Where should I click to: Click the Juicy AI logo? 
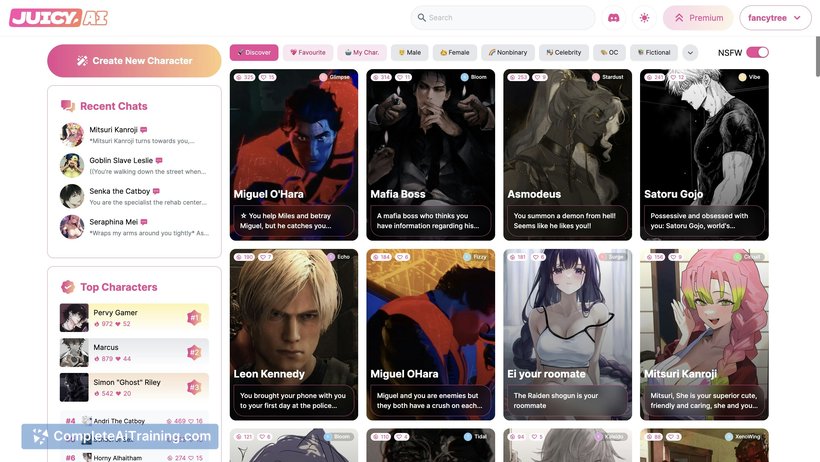tap(59, 18)
